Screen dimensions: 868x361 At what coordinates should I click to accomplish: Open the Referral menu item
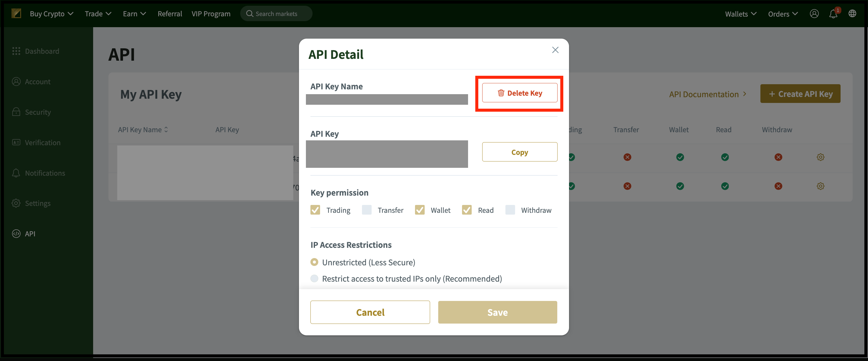(170, 14)
